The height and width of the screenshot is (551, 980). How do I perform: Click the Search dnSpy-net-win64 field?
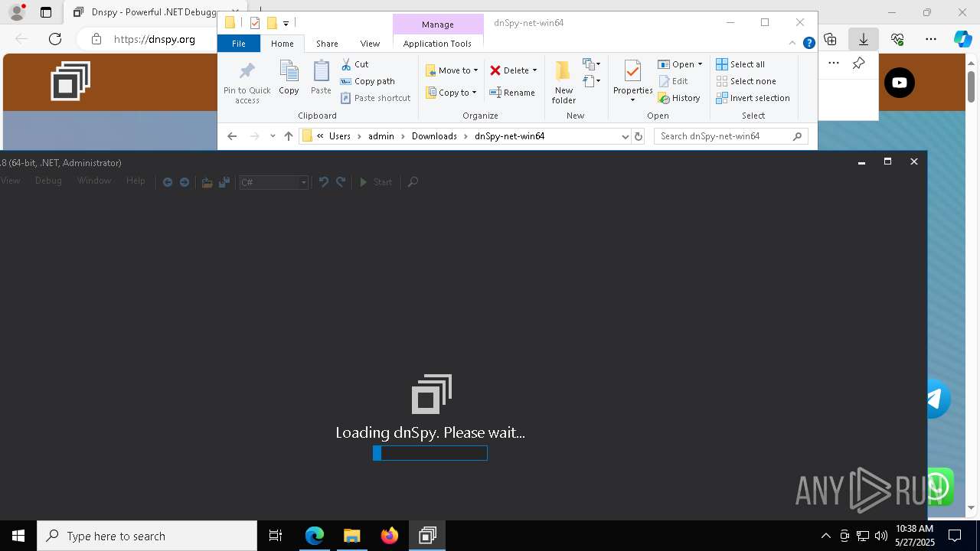click(x=731, y=136)
